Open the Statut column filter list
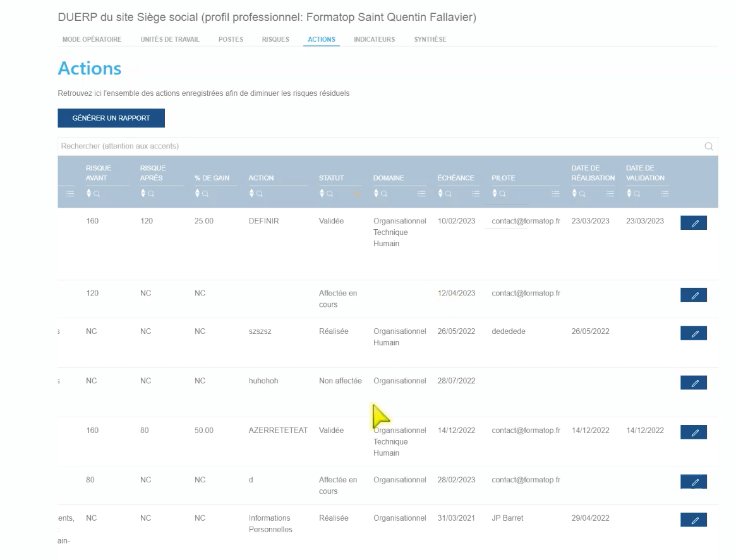 (x=358, y=194)
